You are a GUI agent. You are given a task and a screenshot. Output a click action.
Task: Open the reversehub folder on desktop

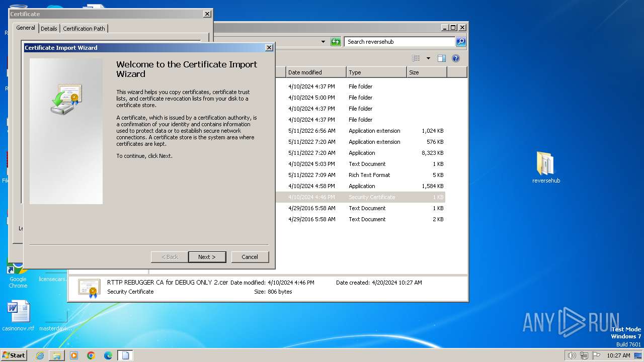546,167
